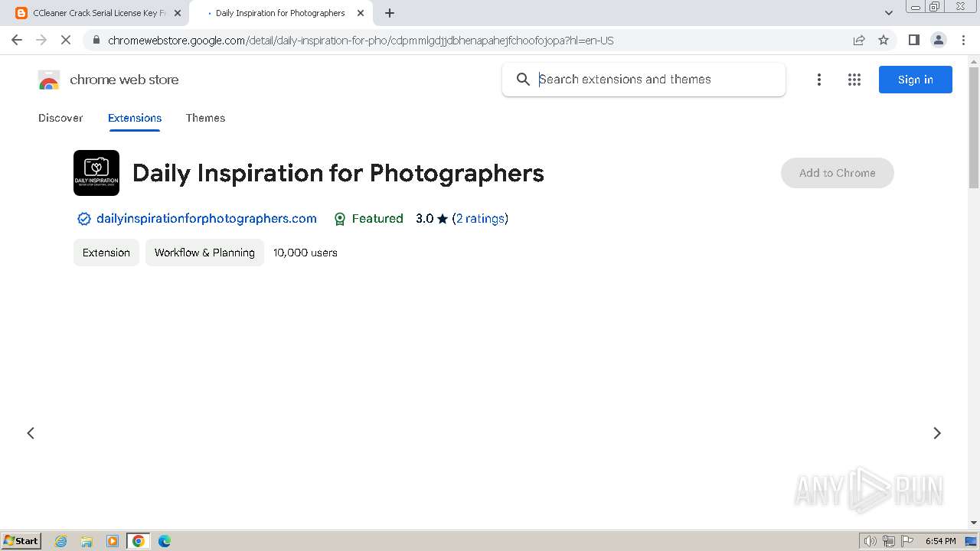Click the browser address bar URL
The height and width of the screenshot is (551, 980).
(x=361, y=41)
